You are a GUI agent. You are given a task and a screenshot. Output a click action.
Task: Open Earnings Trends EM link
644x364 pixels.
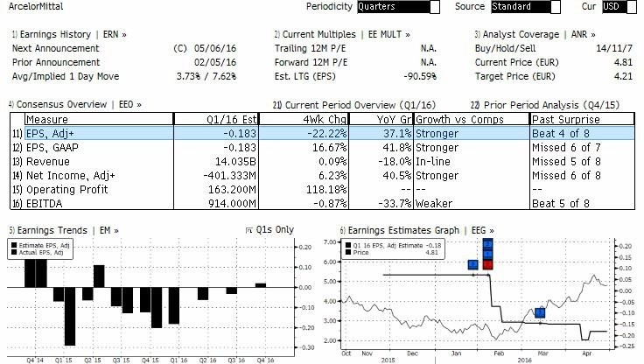click(x=64, y=230)
